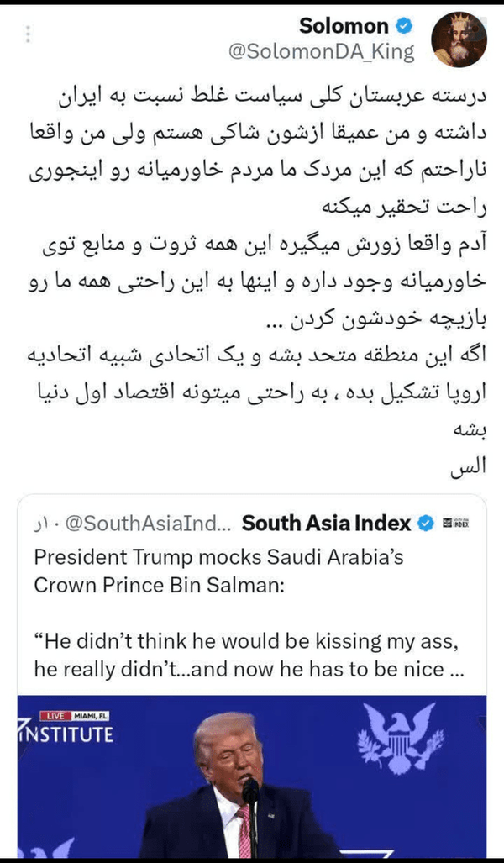Click the INSTITUTE logo in video

pyautogui.click(x=66, y=734)
